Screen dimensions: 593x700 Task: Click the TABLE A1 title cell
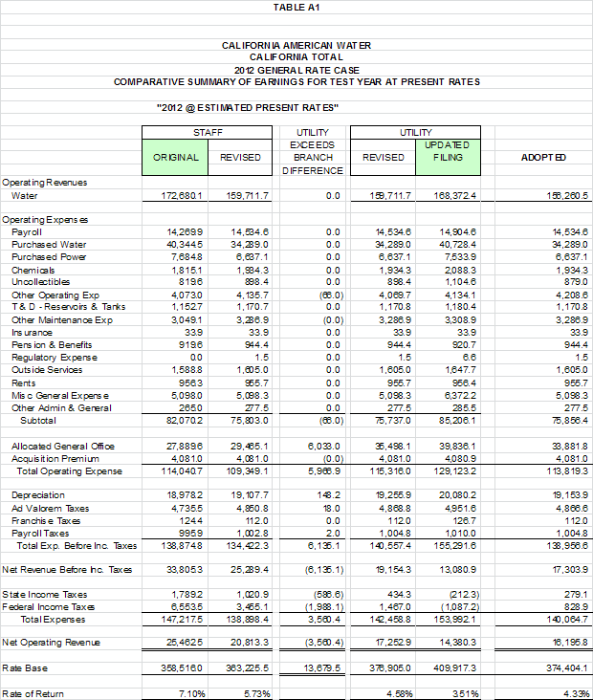pos(296,8)
